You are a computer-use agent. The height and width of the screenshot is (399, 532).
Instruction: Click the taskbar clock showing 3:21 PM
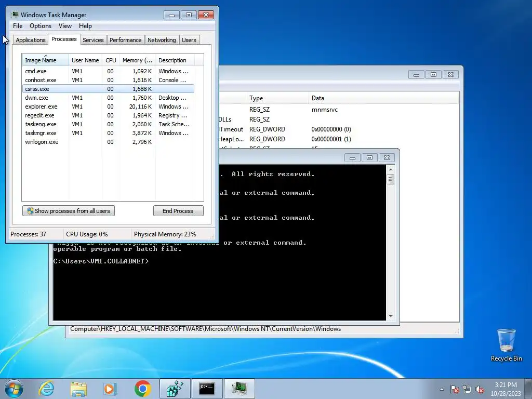[506, 389]
